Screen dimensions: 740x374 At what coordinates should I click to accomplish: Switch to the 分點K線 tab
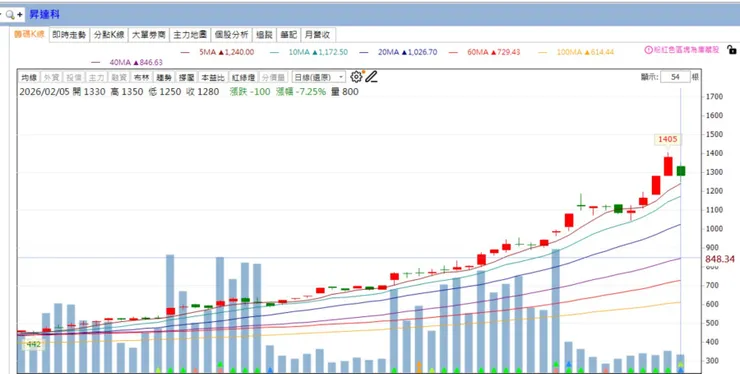pyautogui.click(x=109, y=34)
